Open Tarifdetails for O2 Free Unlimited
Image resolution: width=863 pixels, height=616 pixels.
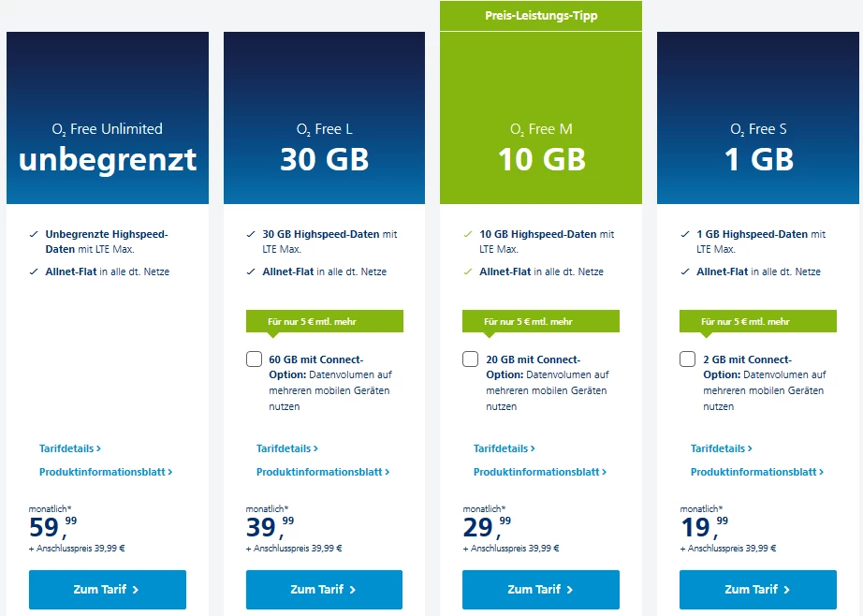point(70,448)
